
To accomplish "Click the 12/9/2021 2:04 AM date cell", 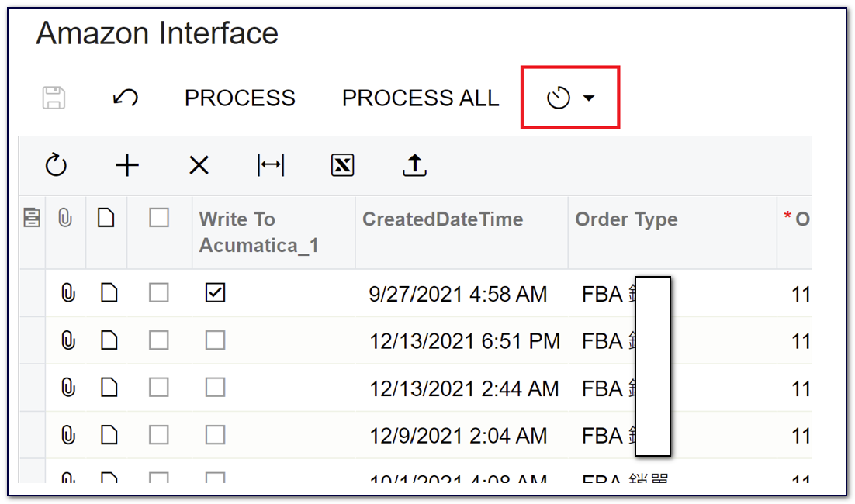I will (458, 436).
